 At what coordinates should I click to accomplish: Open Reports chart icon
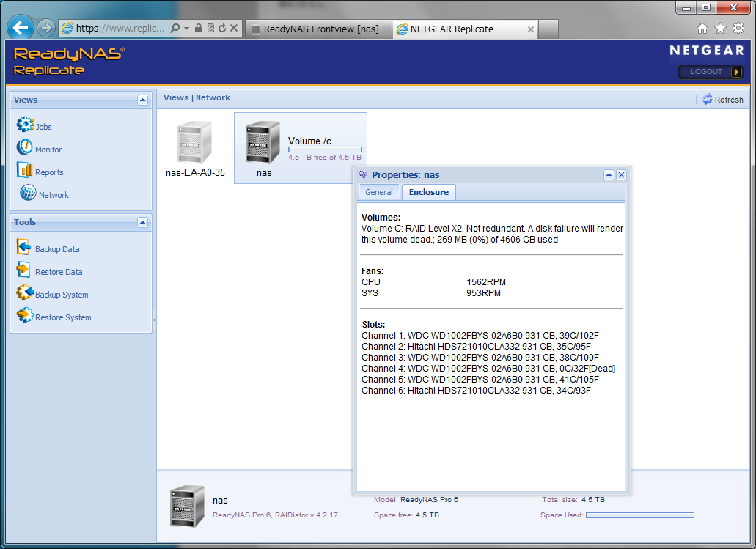(25, 171)
